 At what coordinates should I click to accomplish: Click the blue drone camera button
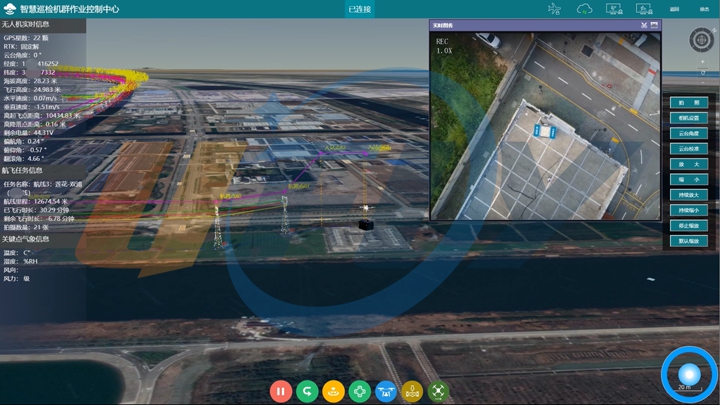(x=386, y=392)
